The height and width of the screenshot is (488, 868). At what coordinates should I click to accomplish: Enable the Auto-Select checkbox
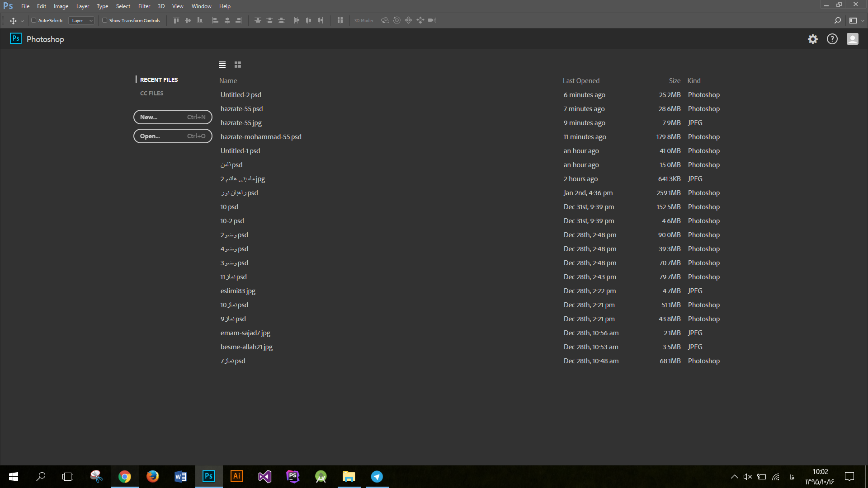click(x=34, y=20)
